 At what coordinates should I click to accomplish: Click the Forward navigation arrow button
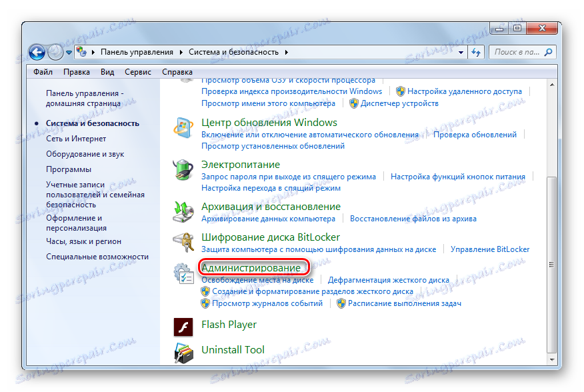55,52
